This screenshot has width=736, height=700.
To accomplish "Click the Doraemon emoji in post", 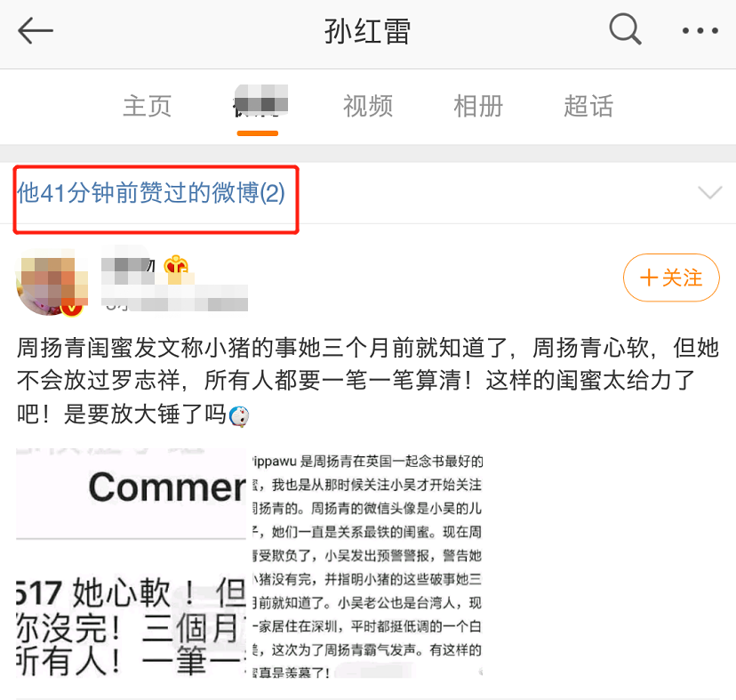I will (239, 415).
